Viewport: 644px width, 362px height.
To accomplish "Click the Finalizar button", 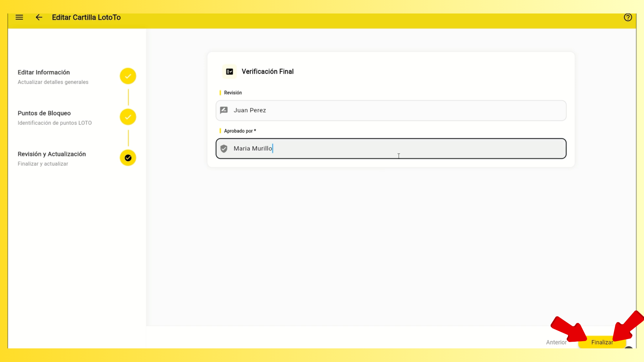I will point(602,342).
